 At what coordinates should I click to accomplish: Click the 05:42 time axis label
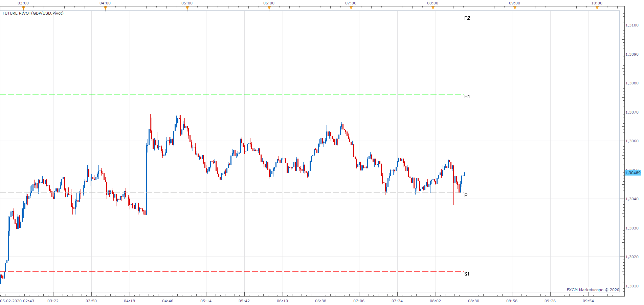coord(244,301)
